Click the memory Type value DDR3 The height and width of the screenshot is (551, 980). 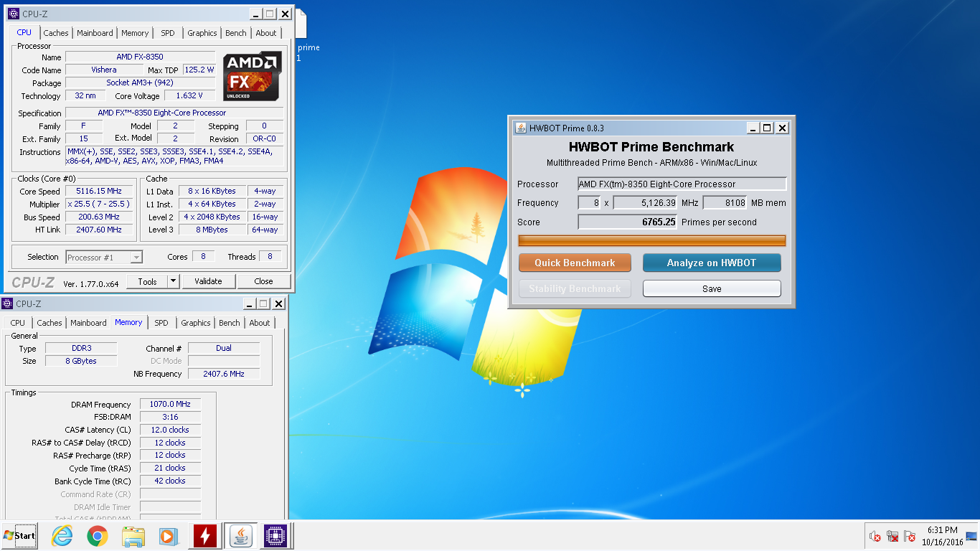[81, 348]
